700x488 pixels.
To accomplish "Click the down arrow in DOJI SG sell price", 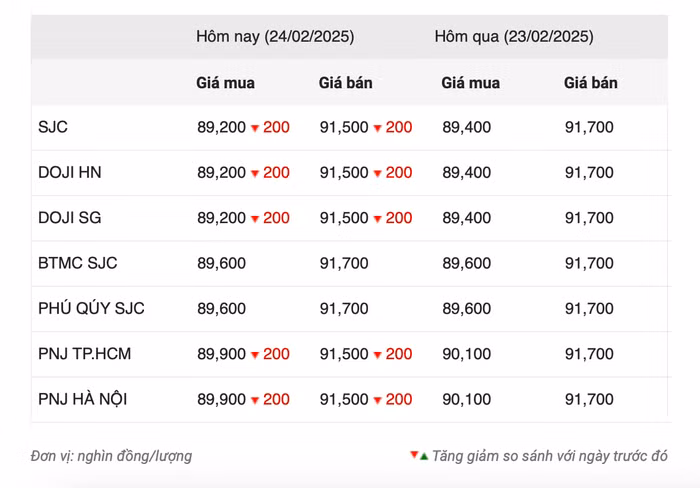I will coord(378,218).
